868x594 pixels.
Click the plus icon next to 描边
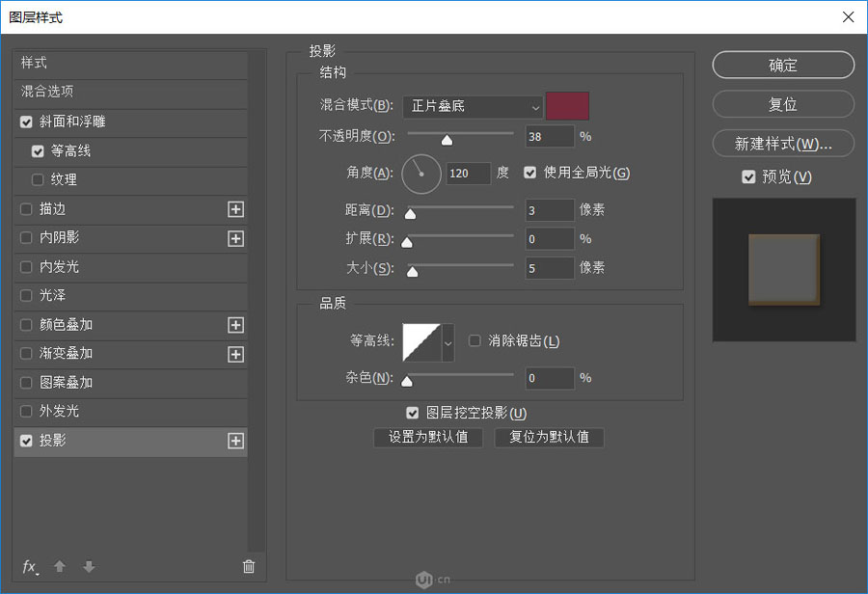click(235, 209)
